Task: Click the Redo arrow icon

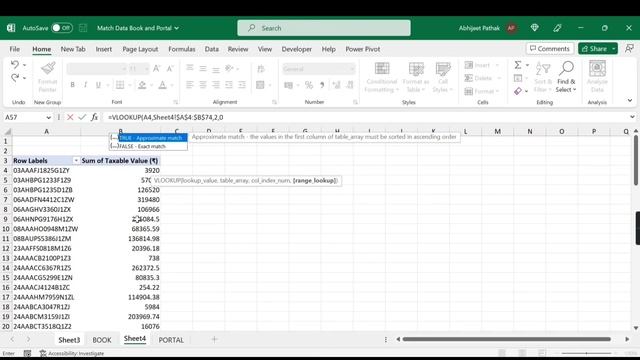Action: point(15,78)
